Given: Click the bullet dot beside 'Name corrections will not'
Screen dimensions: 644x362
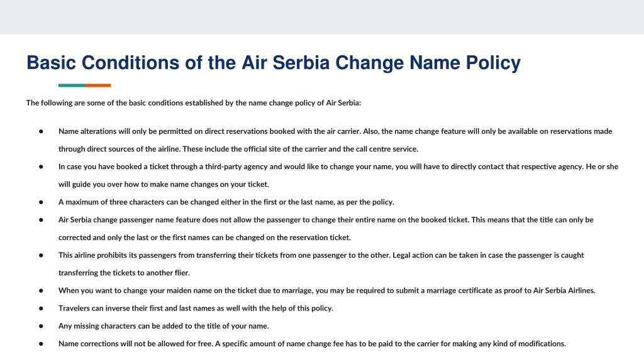Looking at the screenshot, I should [x=41, y=344].
